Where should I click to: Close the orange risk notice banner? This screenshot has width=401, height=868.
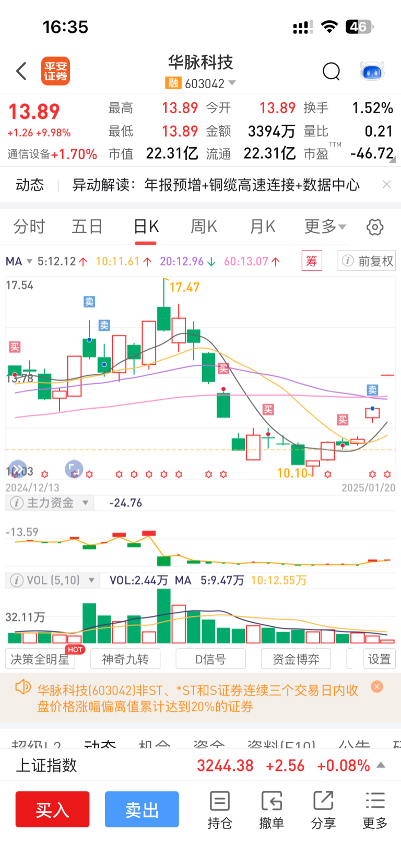pos(376,687)
